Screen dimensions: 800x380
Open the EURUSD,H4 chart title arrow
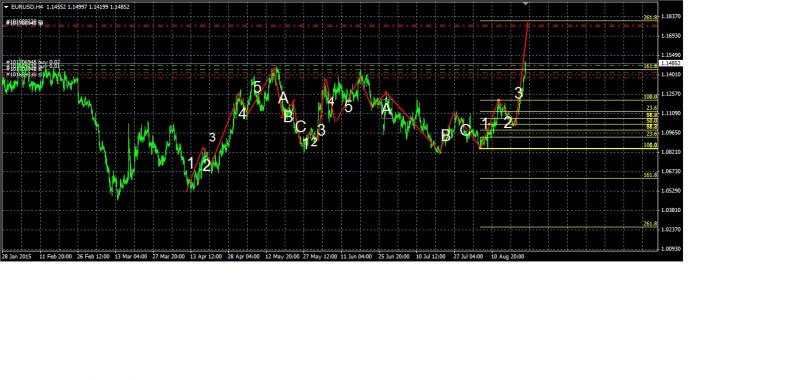click(6, 8)
